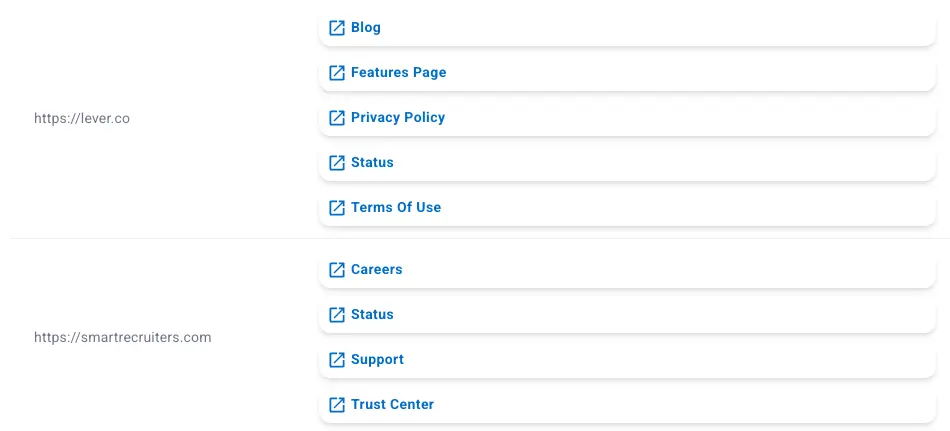Click the external-link icon for lever.co Status

pyautogui.click(x=337, y=163)
